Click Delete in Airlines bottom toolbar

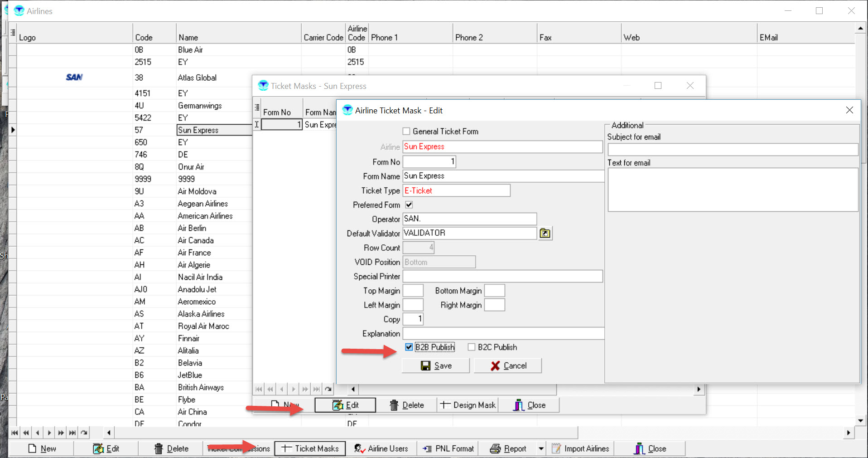coord(171,449)
